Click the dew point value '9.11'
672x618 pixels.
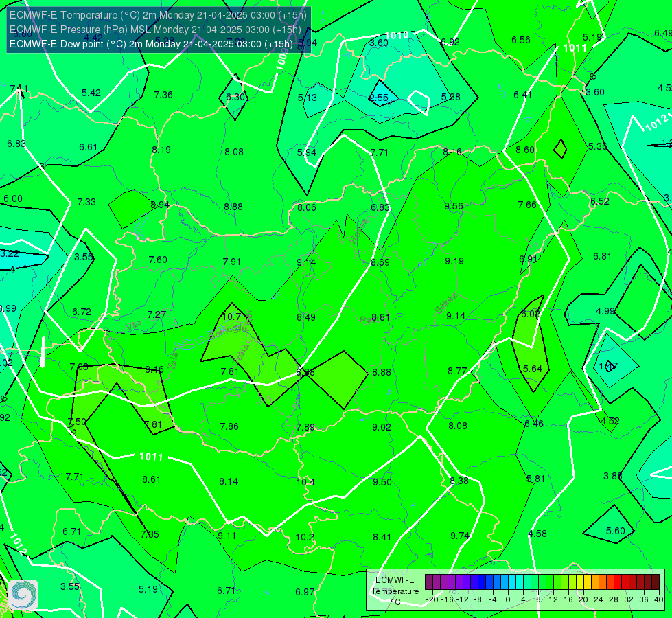pyautogui.click(x=227, y=536)
